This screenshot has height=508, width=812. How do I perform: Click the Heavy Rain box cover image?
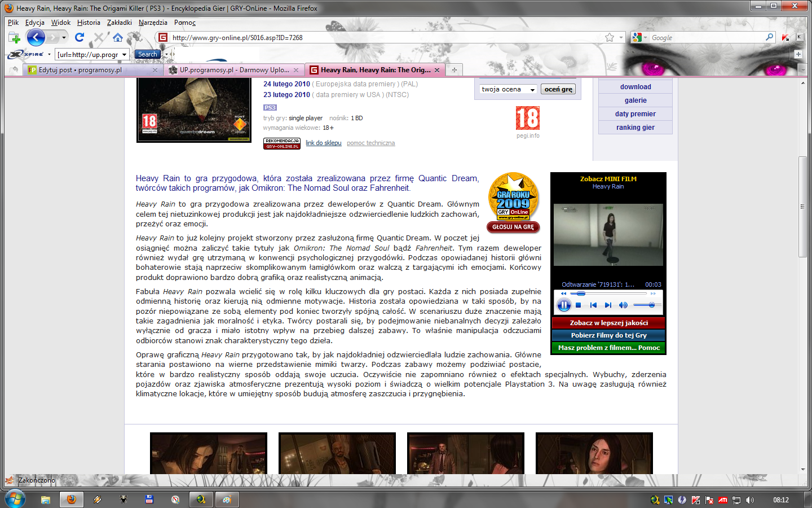point(195,110)
